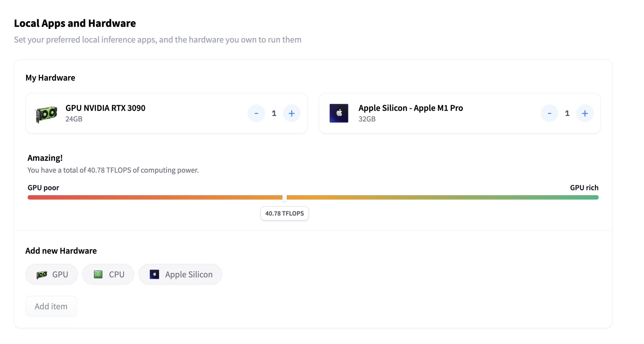Select Apple Silicon as new hardware type
644x344 pixels.
point(180,274)
